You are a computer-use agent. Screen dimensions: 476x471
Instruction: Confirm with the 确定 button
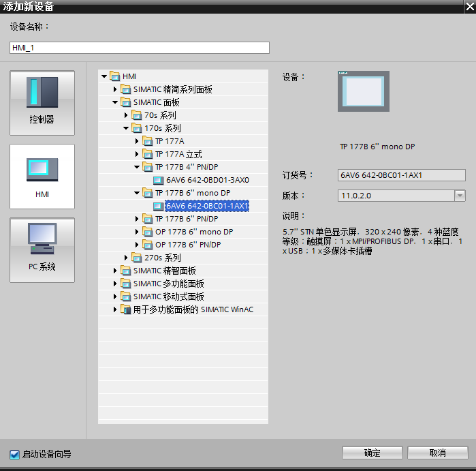point(372,453)
